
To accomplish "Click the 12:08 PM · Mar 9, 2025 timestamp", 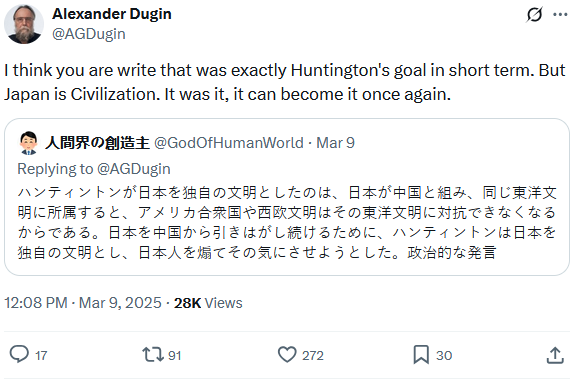I will [83, 303].
